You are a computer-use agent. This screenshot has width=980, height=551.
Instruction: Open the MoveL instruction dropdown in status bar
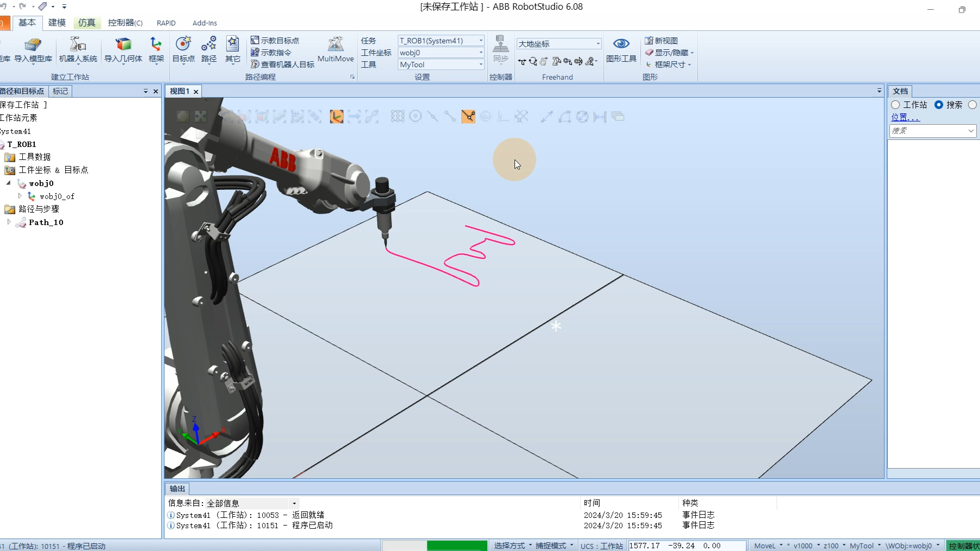coord(768,546)
